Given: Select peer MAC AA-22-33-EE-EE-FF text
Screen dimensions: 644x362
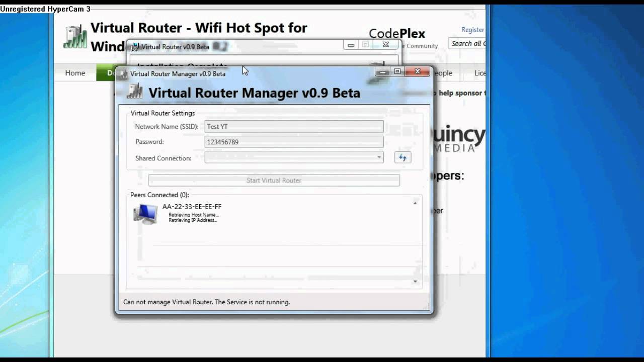Looking at the screenshot, I should pos(192,207).
